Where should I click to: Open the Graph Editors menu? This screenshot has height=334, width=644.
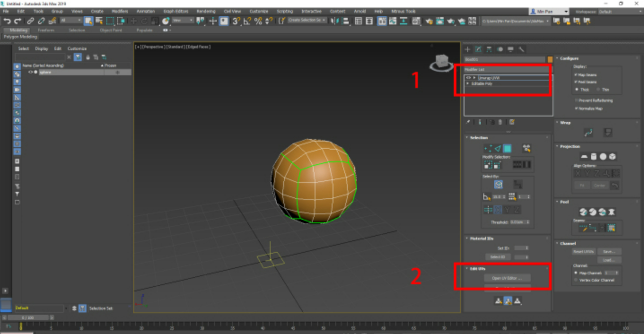(x=175, y=11)
